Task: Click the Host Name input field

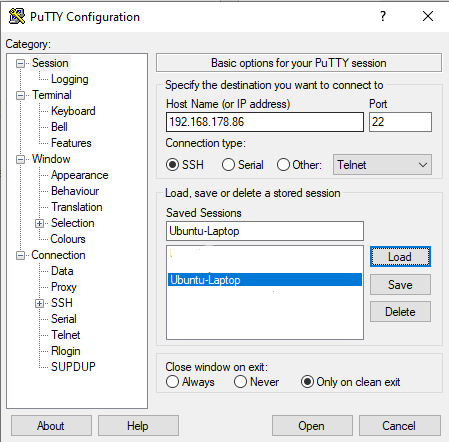Action: [x=265, y=122]
